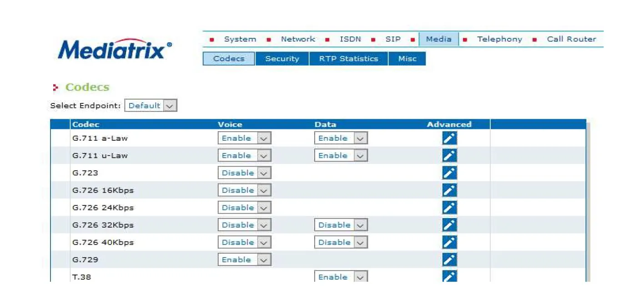Edit advanced settings for G.711 a-Law
644x306 pixels.
coord(449,138)
